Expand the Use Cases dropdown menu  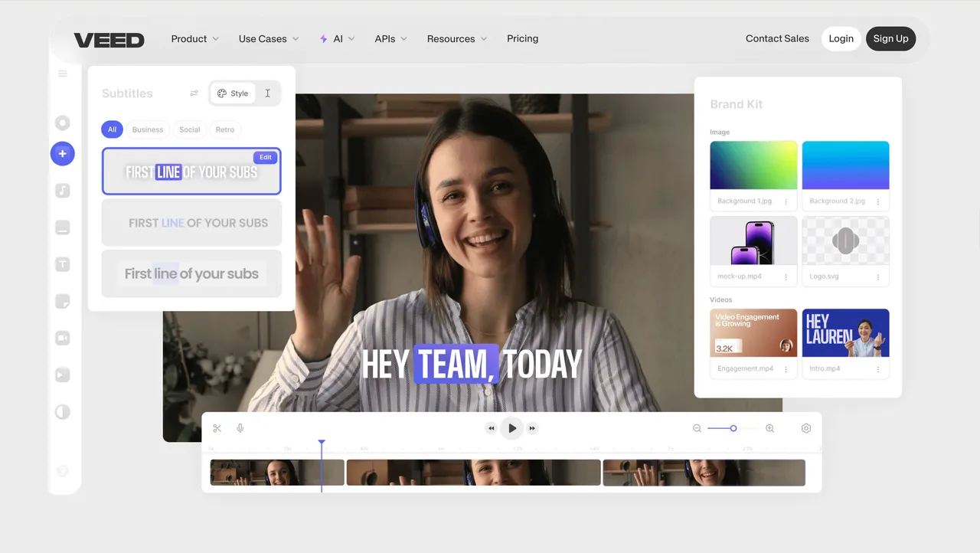[x=268, y=38]
